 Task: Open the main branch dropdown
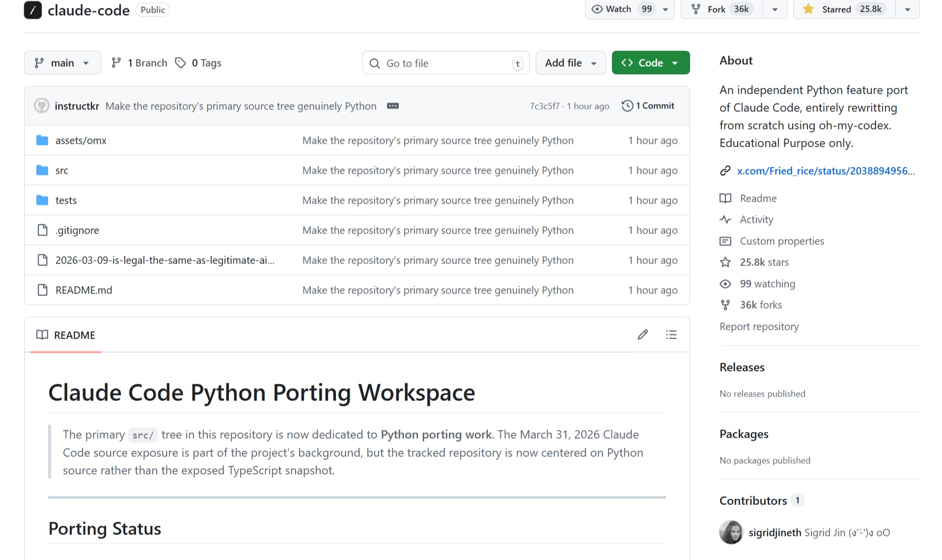tap(62, 63)
